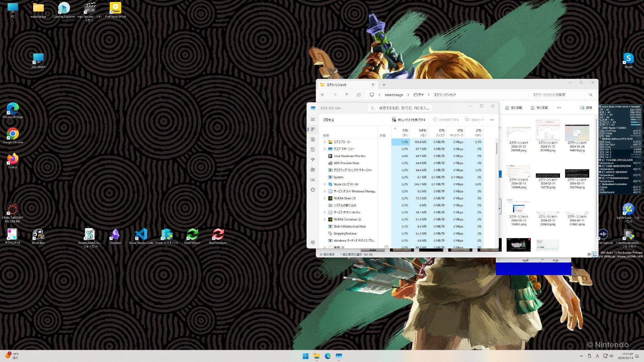Screen dimensions: 644x362
Task: Expand NVIDIA Share (3) process group
Action: 325,198
